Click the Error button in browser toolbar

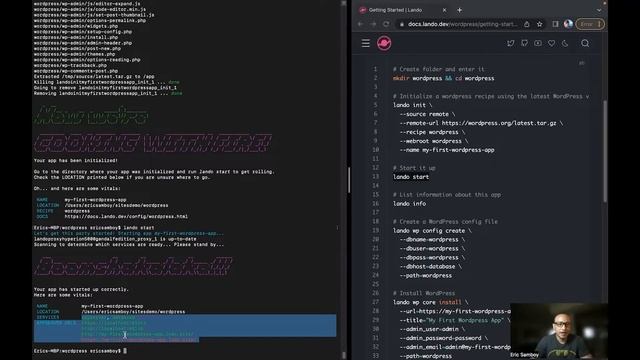[590, 24]
